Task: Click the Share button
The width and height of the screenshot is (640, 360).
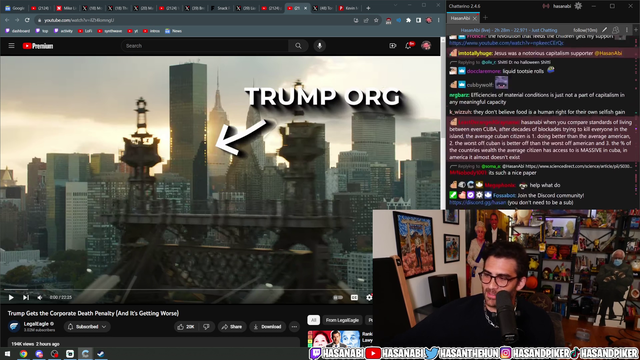Action: [232, 327]
